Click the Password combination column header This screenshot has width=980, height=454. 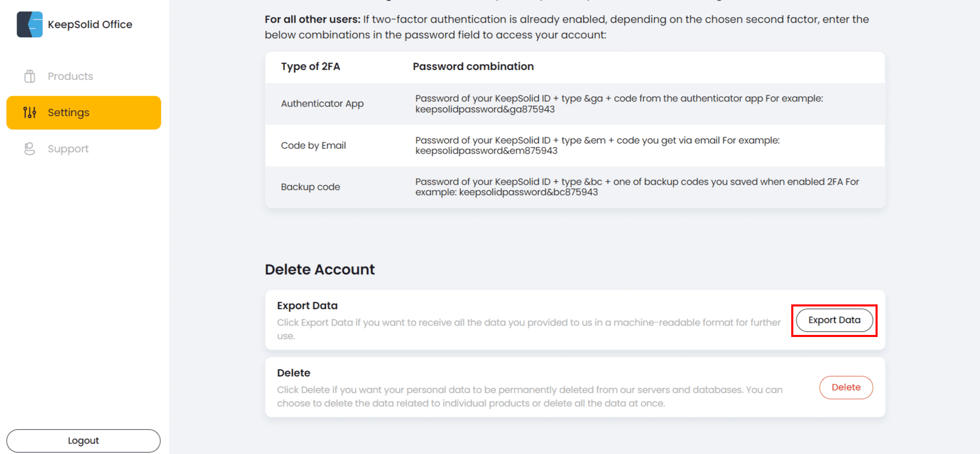point(473,66)
